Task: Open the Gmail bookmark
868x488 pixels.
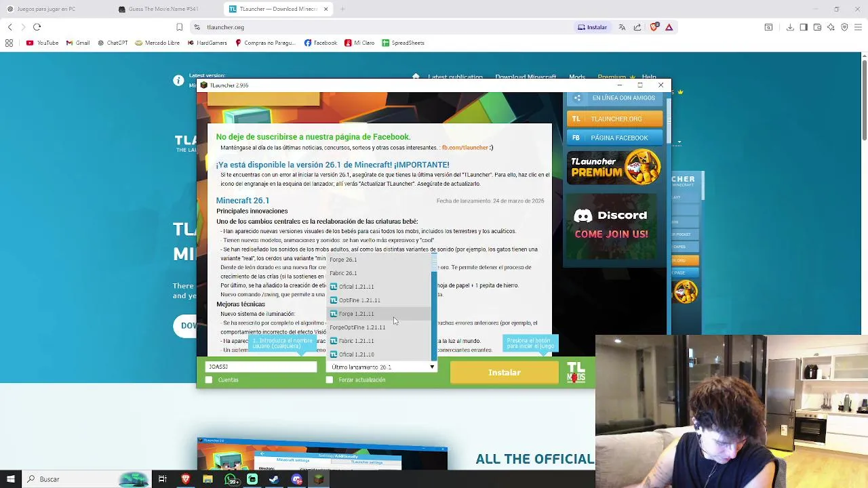Action: [78, 43]
